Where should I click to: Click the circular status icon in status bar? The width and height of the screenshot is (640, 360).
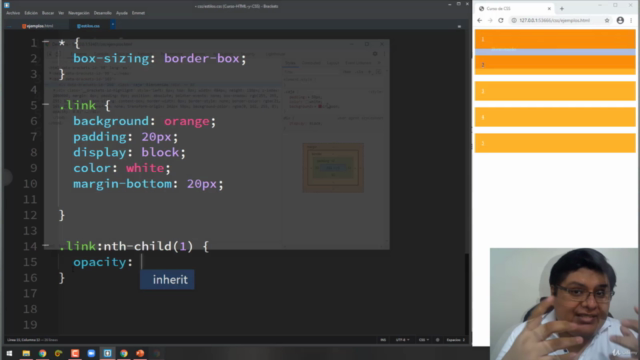(x=438, y=340)
